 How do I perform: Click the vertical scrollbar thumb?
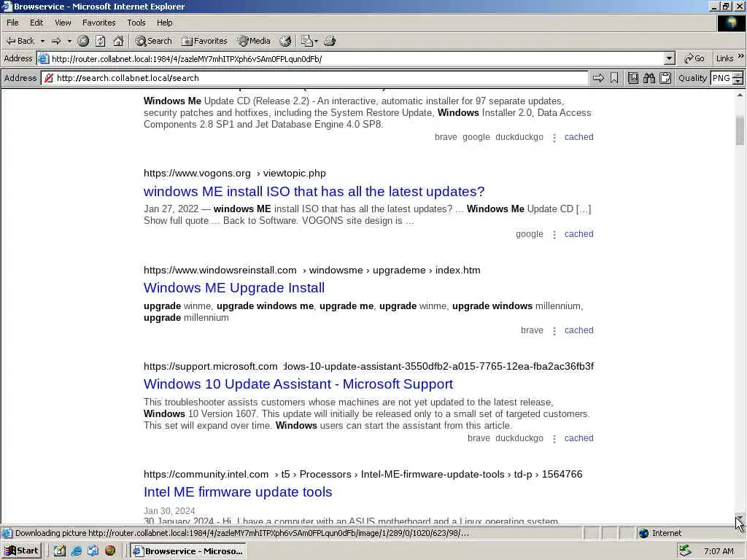tap(740, 130)
